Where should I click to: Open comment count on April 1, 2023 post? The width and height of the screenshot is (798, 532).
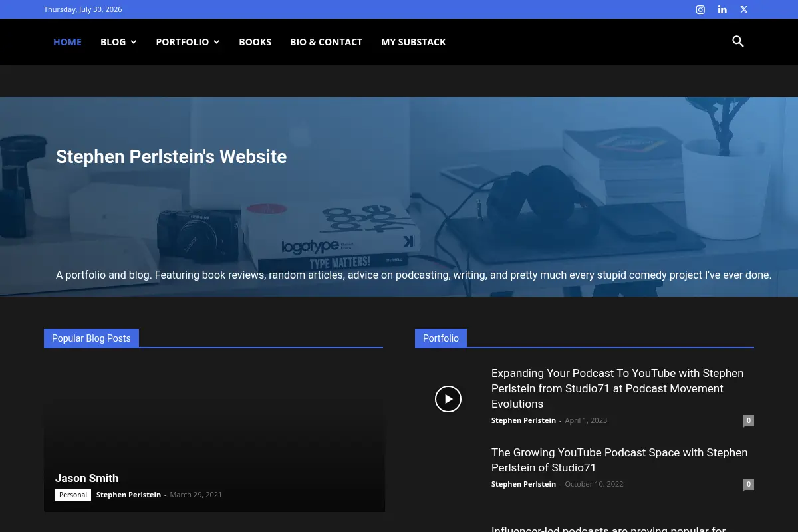[x=748, y=420]
